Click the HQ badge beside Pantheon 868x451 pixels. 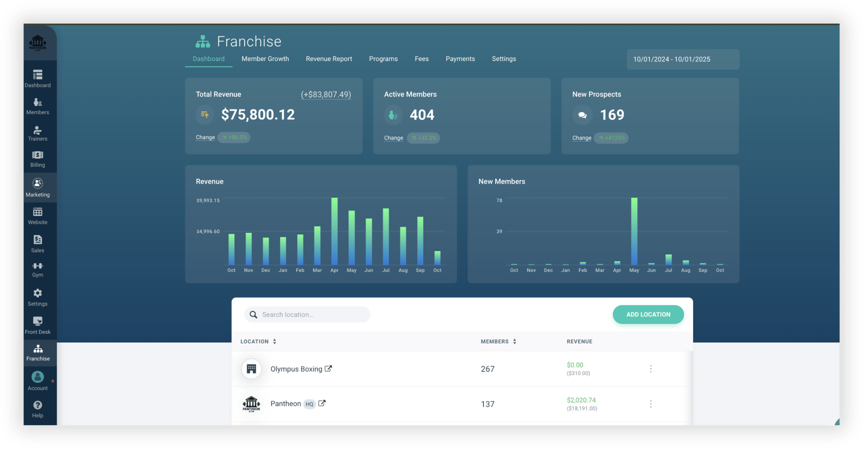pyautogui.click(x=309, y=404)
